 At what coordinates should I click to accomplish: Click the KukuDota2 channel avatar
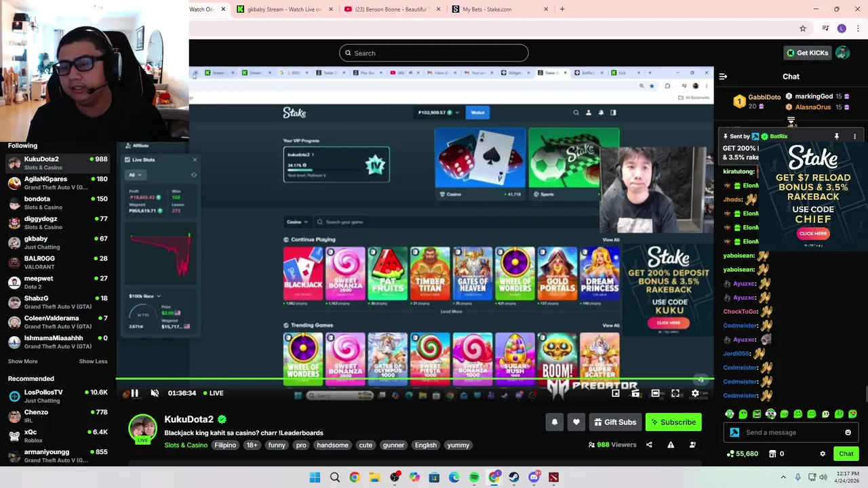143,428
